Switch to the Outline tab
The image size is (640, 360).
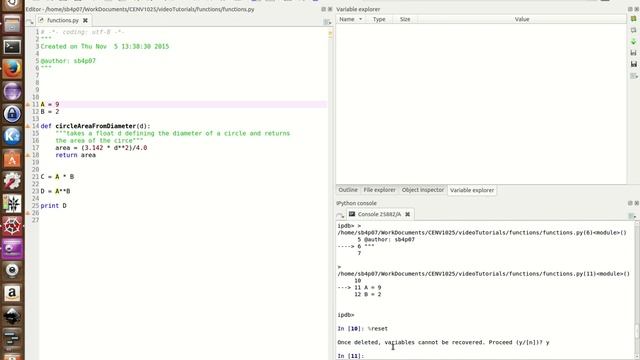pos(348,190)
